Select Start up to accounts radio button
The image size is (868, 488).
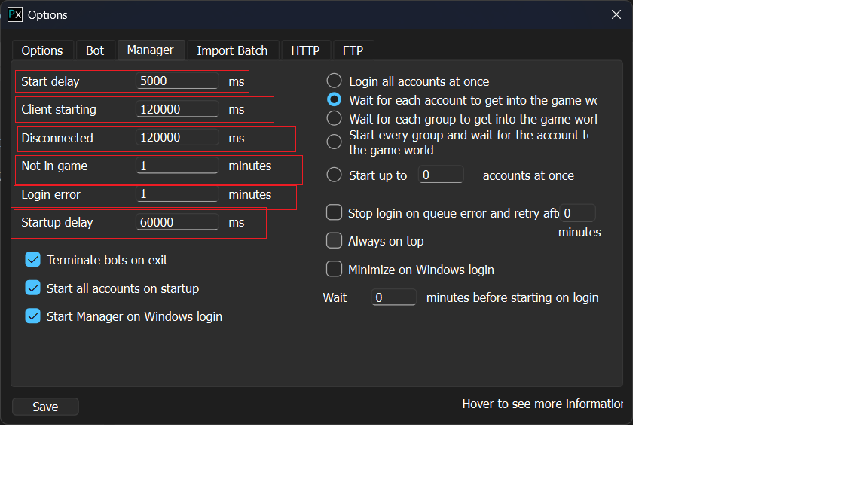point(334,175)
